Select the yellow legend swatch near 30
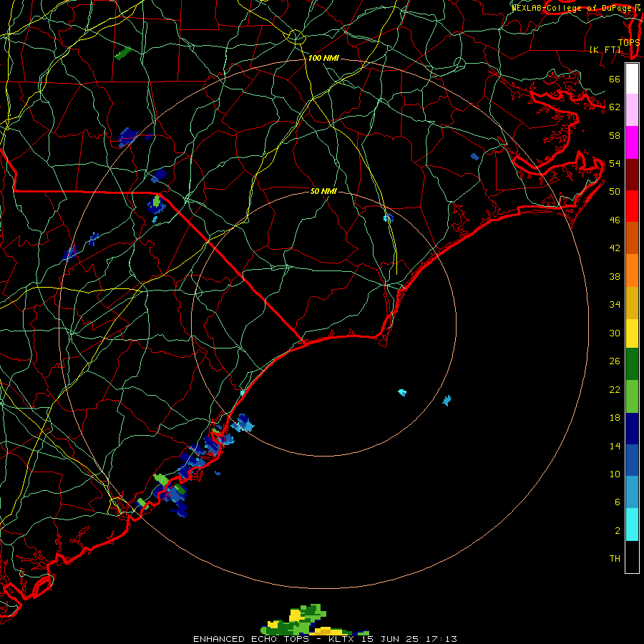Screen dimensions: 644x644 point(632,333)
